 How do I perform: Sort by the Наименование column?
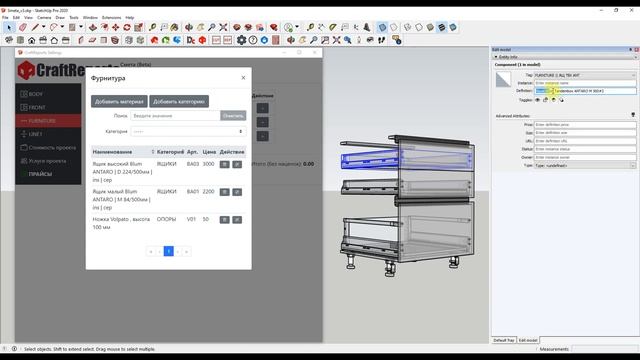point(123,152)
